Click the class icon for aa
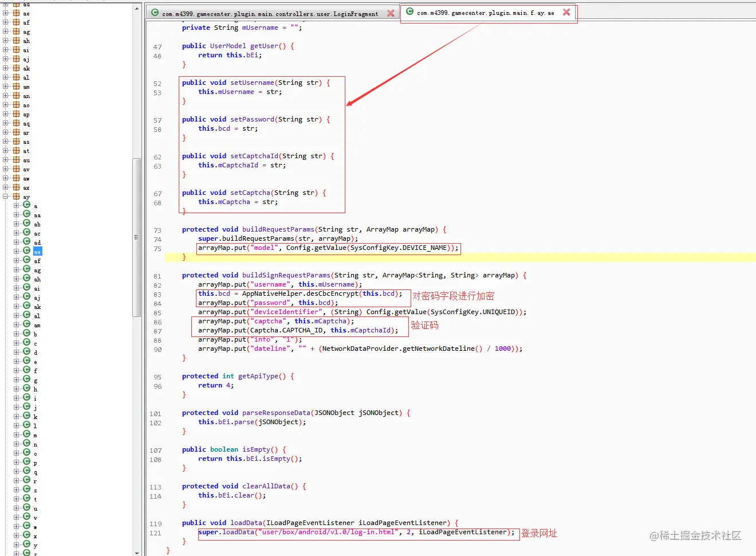 26,214
